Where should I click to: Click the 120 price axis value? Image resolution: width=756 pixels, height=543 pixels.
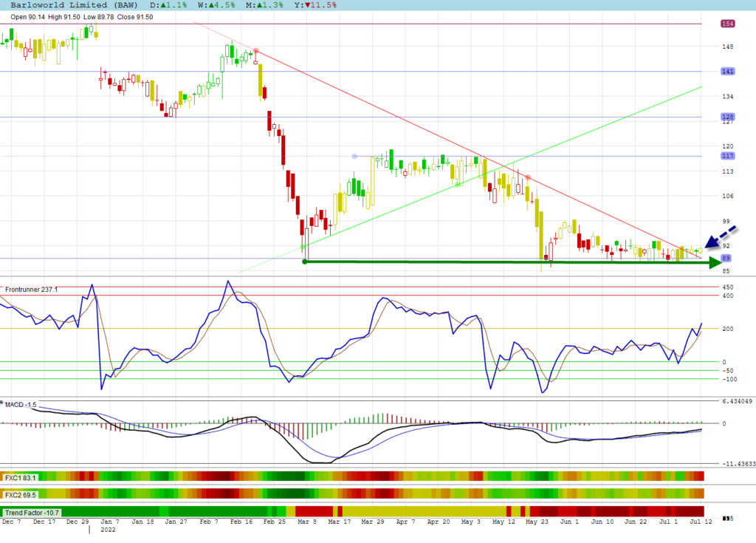[727, 146]
